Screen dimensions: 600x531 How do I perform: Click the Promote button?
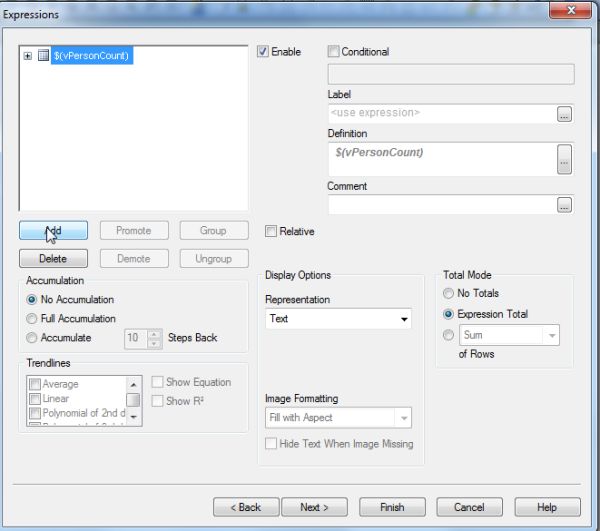134,230
